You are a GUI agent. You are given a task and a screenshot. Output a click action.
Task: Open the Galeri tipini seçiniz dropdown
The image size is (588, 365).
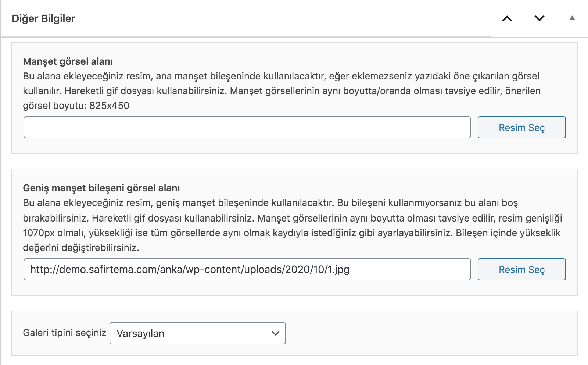197,333
